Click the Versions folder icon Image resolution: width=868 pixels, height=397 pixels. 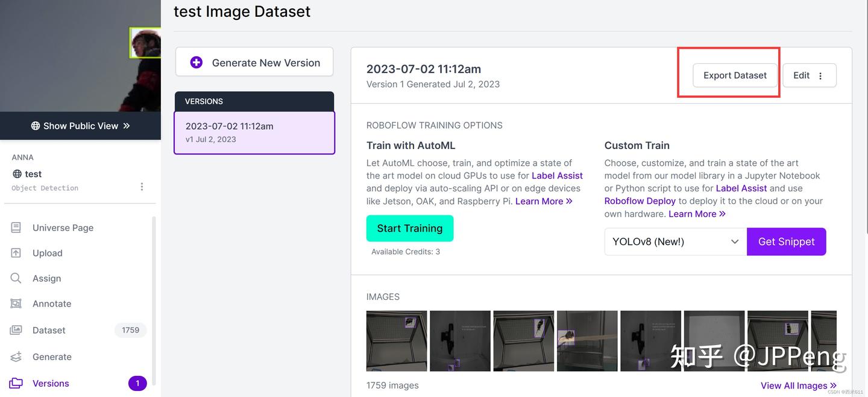click(16, 383)
